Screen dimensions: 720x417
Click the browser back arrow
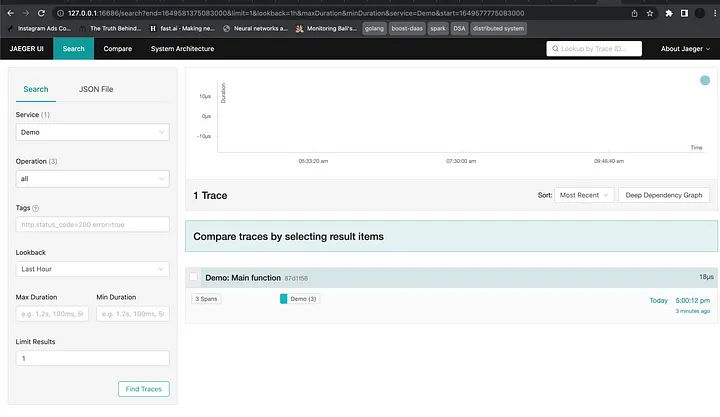pos(10,13)
